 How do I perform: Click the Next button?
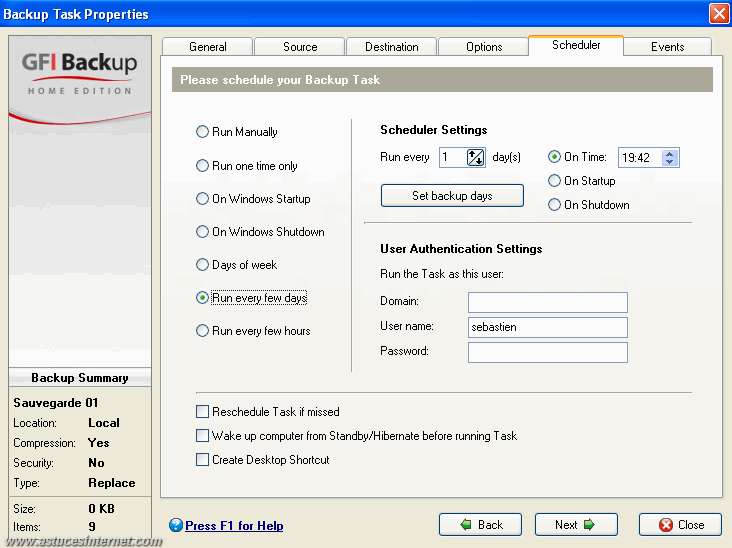(576, 525)
